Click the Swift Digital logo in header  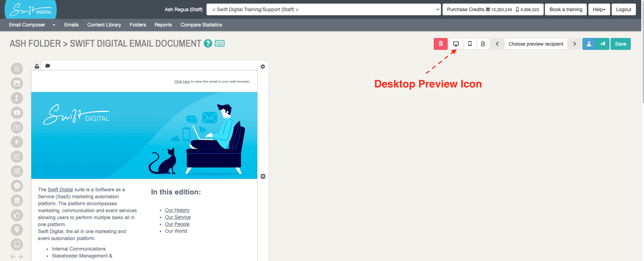click(x=31, y=9)
